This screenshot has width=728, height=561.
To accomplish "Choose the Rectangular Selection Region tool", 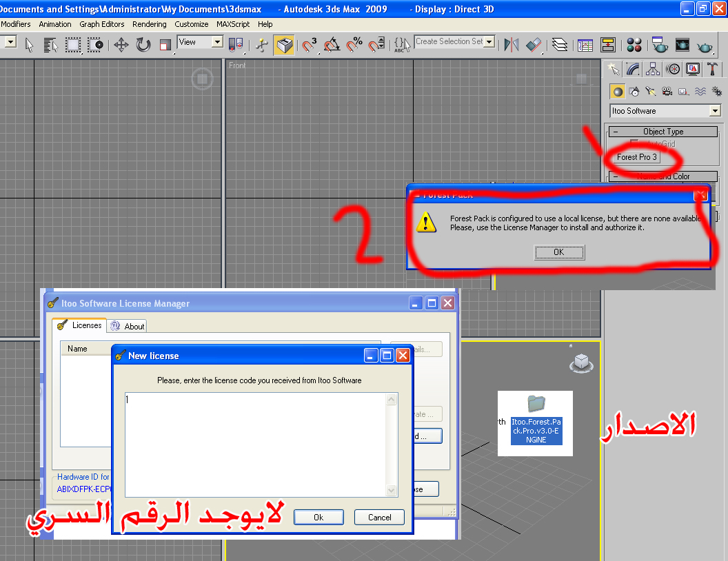I will [72, 45].
